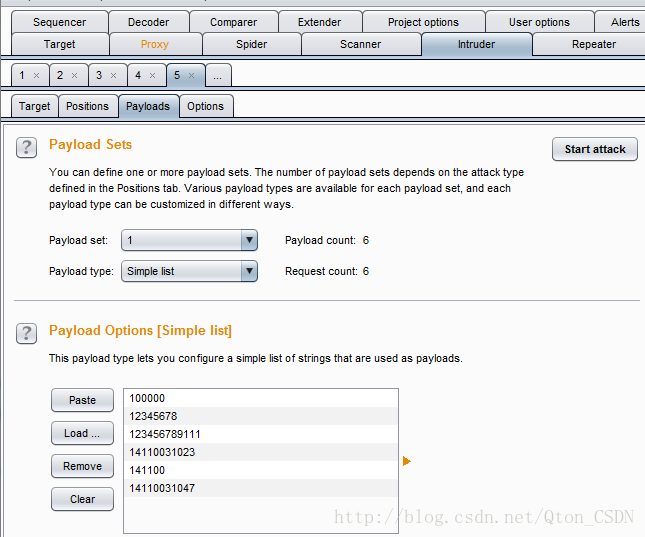645x537 pixels.
Task: Open a new Intruder tab with ellipsis
Action: pos(218,75)
